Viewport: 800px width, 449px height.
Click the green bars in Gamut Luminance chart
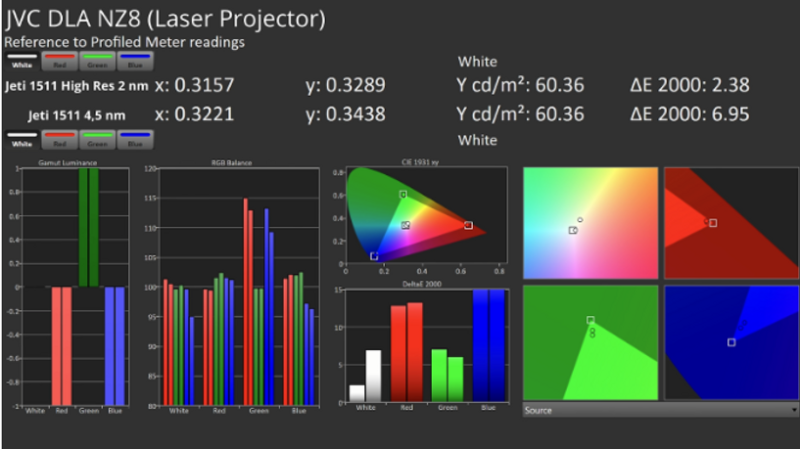pyautogui.click(x=89, y=228)
